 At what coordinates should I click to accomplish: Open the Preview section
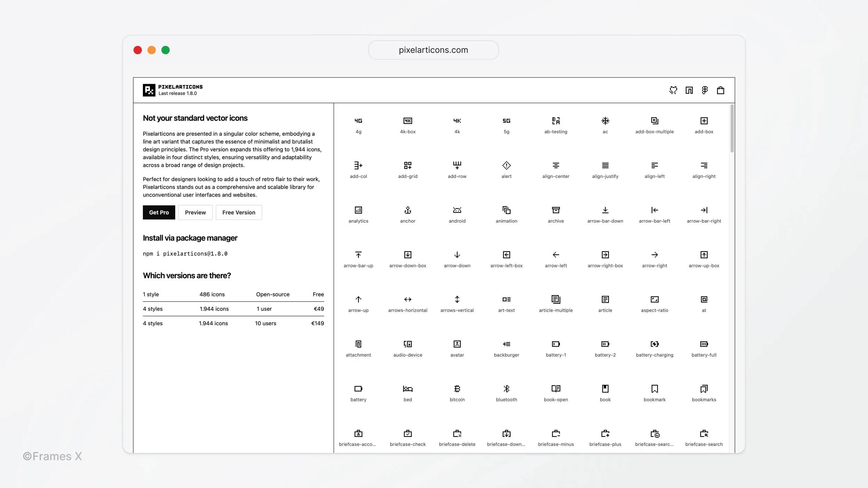195,212
